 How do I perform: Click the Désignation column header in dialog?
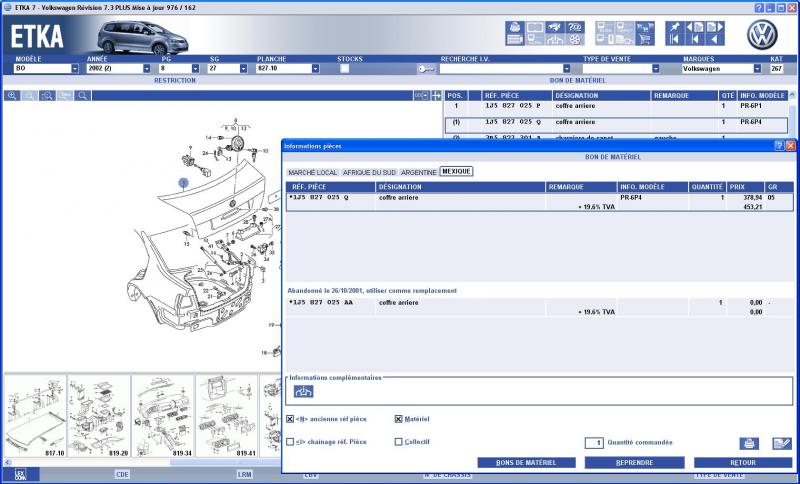tap(460, 187)
